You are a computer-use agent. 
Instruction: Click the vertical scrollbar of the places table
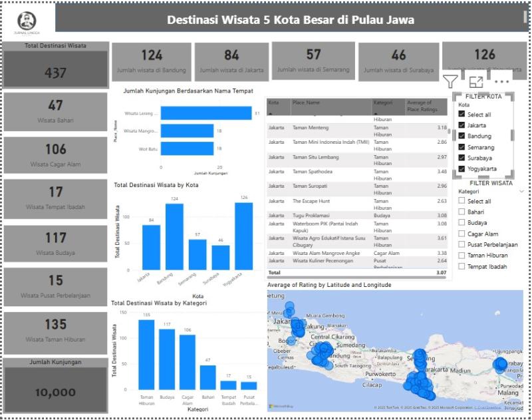[450, 131]
